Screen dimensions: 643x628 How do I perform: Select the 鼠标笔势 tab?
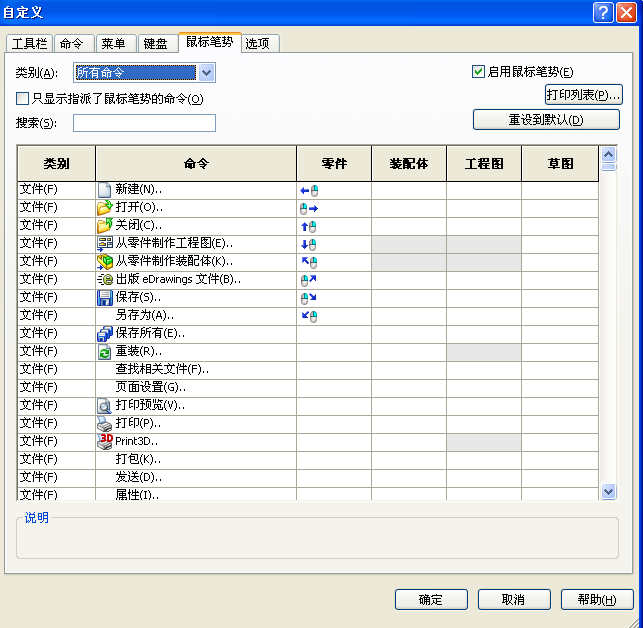click(x=210, y=42)
